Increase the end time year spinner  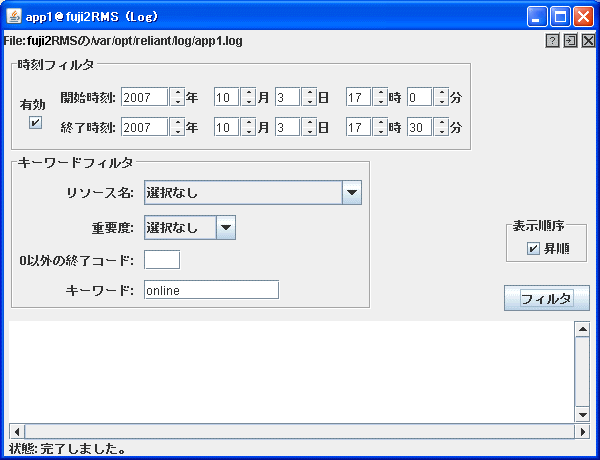pyautogui.click(x=177, y=122)
